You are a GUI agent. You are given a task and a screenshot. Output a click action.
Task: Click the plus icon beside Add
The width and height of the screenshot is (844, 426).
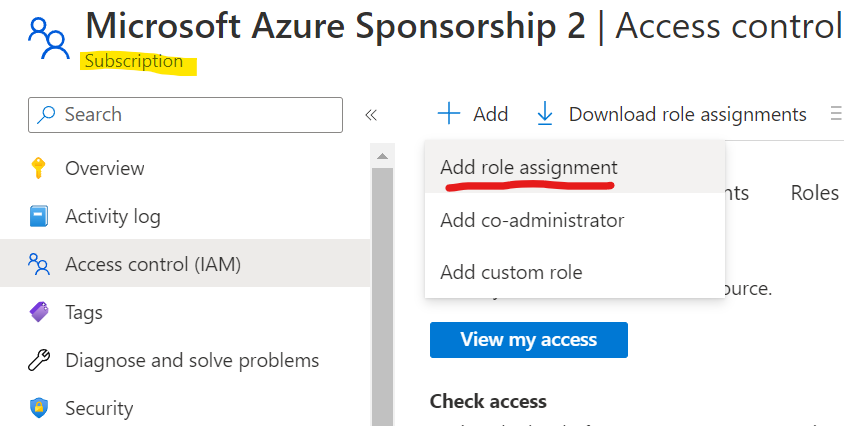(448, 114)
